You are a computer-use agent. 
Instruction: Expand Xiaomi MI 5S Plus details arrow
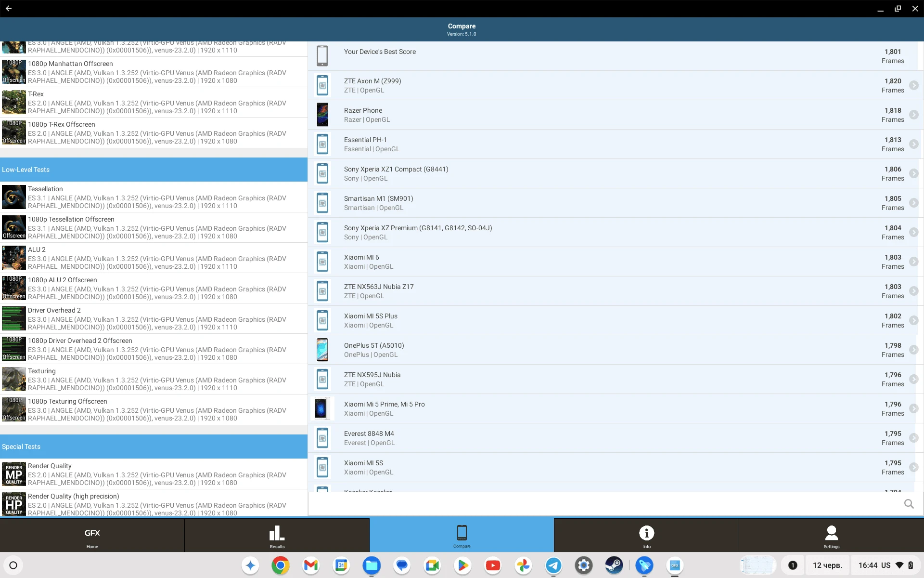click(x=913, y=320)
